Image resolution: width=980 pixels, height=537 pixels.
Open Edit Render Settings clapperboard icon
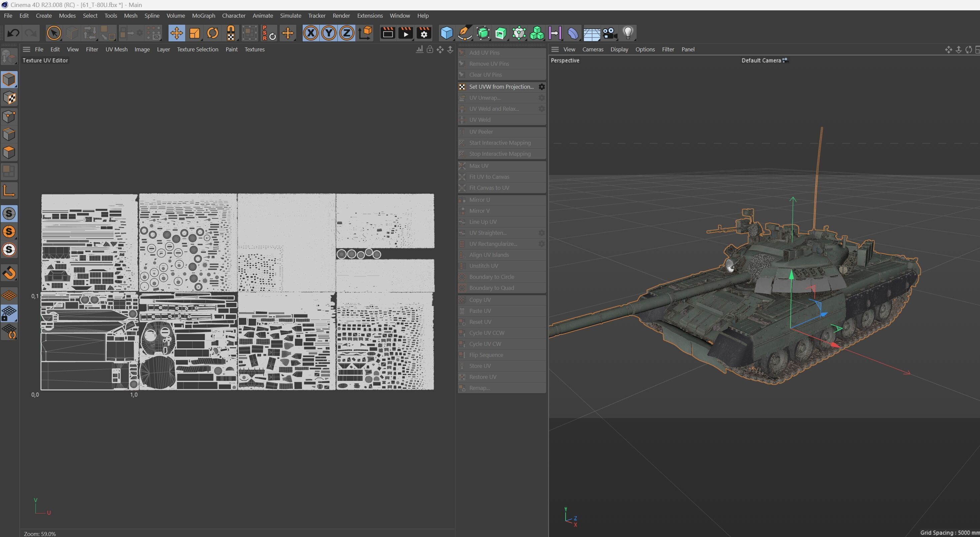pos(423,33)
